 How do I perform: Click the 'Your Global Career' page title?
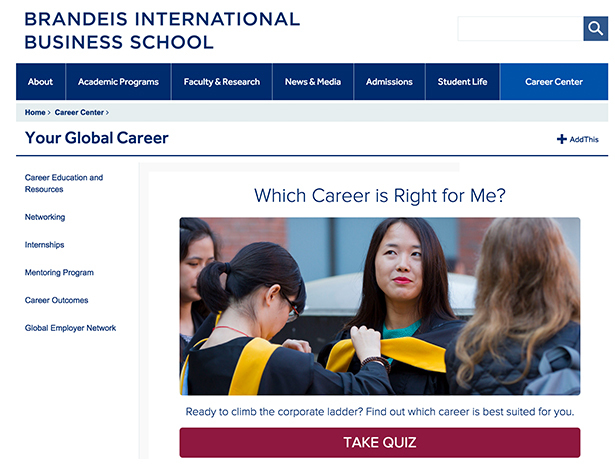pos(96,138)
